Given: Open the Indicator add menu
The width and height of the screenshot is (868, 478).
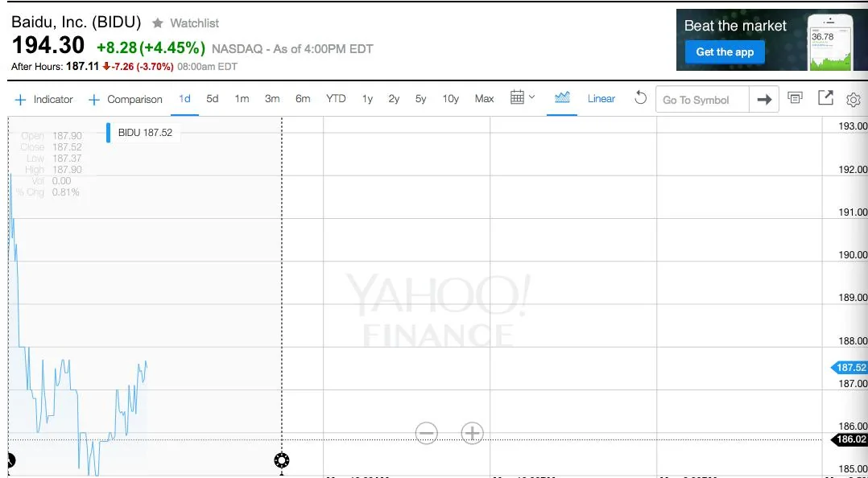Looking at the screenshot, I should pyautogui.click(x=43, y=100).
